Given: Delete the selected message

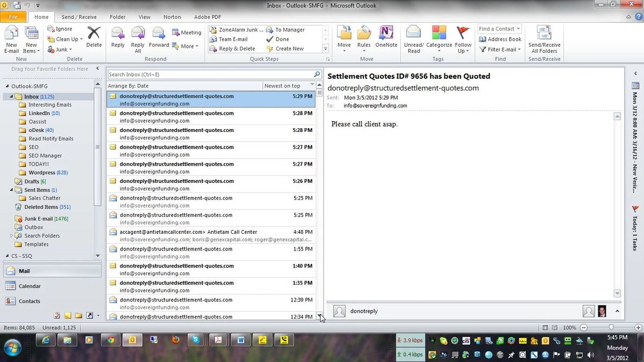Looking at the screenshot, I should tap(94, 38).
